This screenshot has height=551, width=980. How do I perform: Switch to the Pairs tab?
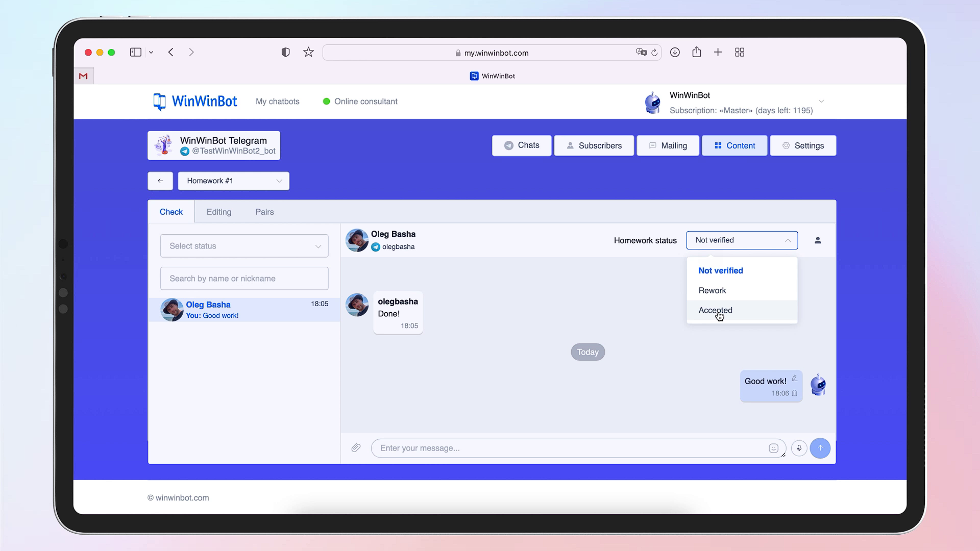click(264, 212)
